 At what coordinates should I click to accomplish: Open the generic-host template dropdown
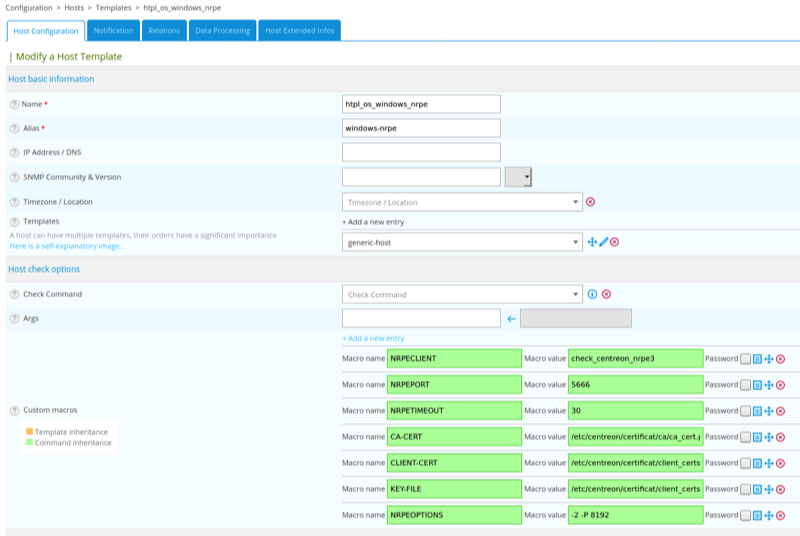[x=461, y=242]
